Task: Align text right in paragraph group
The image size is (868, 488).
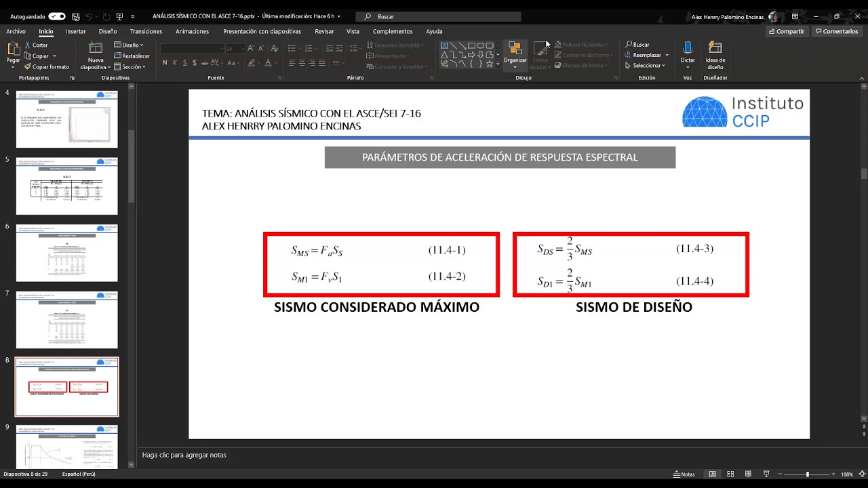Action: pos(312,62)
